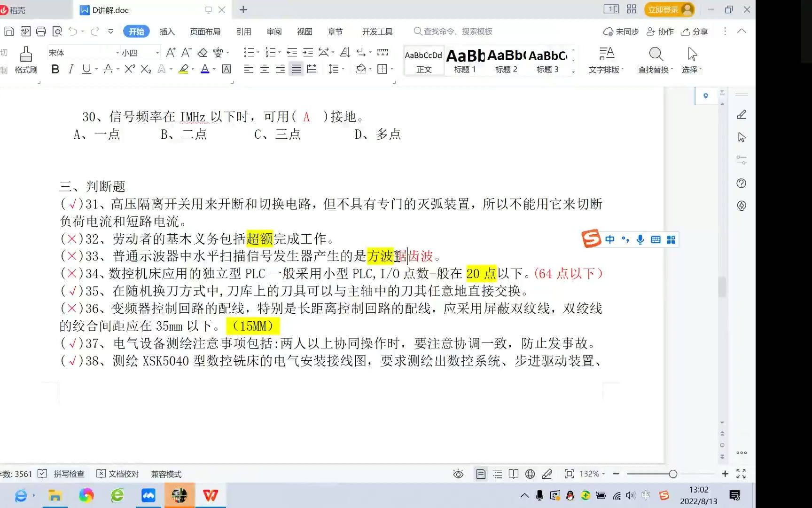Image resolution: width=812 pixels, height=508 pixels.
Task: Click pen tool in right sidebar
Action: 742,114
